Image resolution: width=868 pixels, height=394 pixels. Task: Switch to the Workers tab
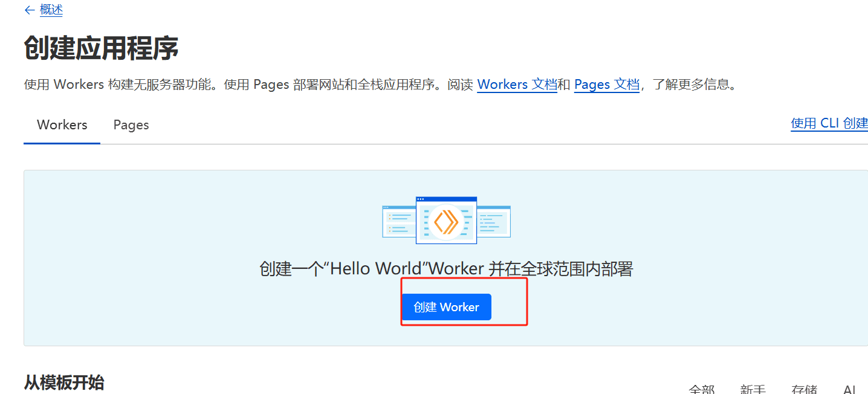coord(62,125)
